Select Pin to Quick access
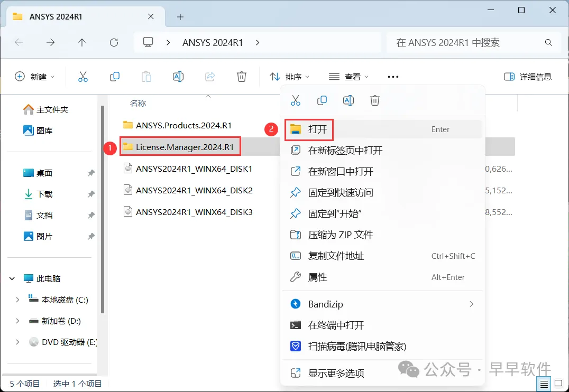 coord(383,192)
